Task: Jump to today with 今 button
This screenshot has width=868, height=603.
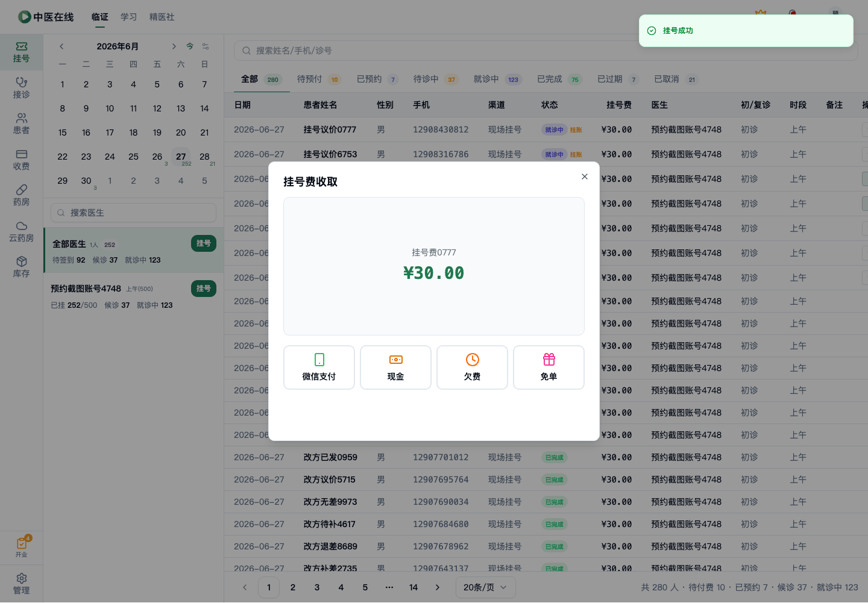Action: (190, 46)
